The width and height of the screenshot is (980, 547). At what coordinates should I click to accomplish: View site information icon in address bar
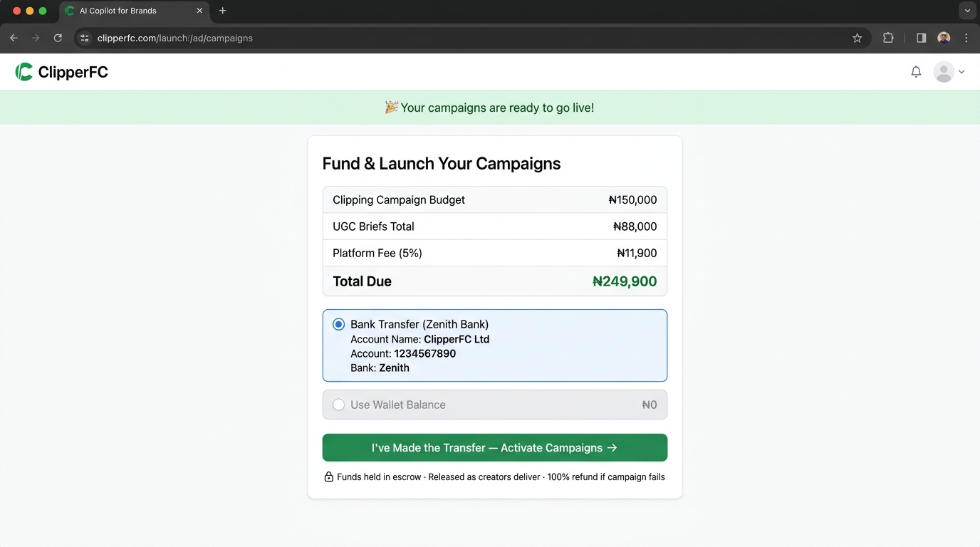pyautogui.click(x=85, y=38)
